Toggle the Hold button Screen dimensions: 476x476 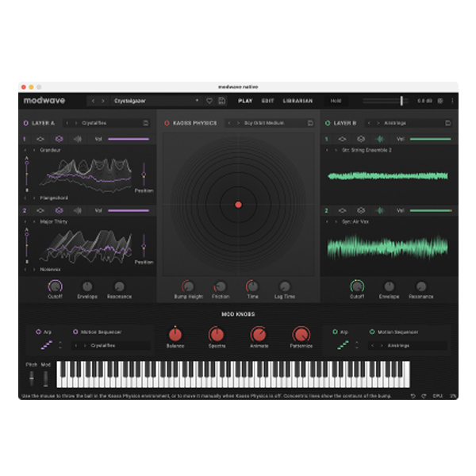[x=336, y=101]
